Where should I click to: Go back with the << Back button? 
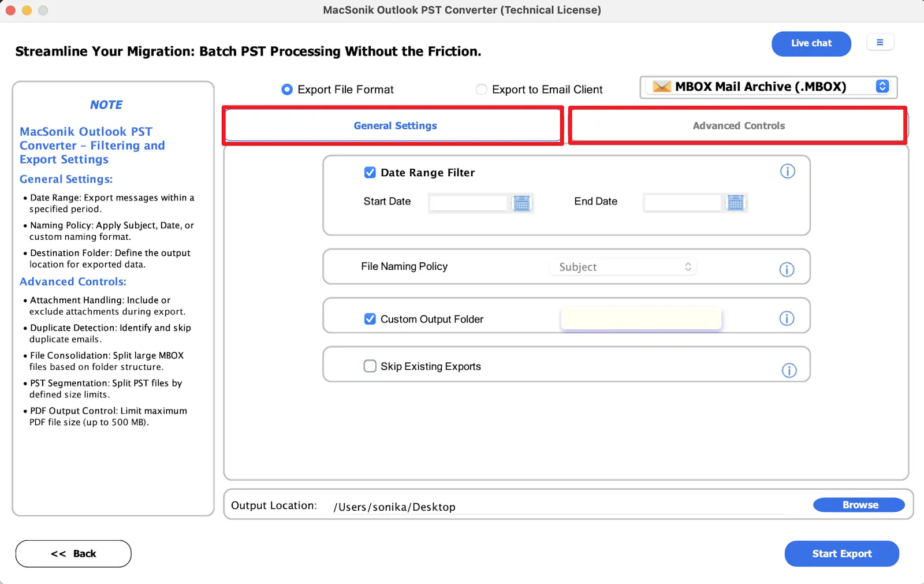tap(73, 553)
